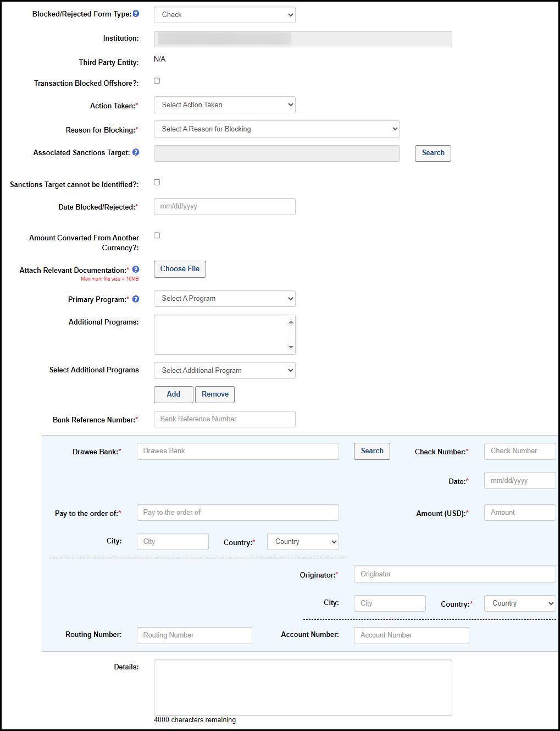The image size is (560, 731).
Task: Open Select Additional Program dropdown
Action: [x=224, y=371]
